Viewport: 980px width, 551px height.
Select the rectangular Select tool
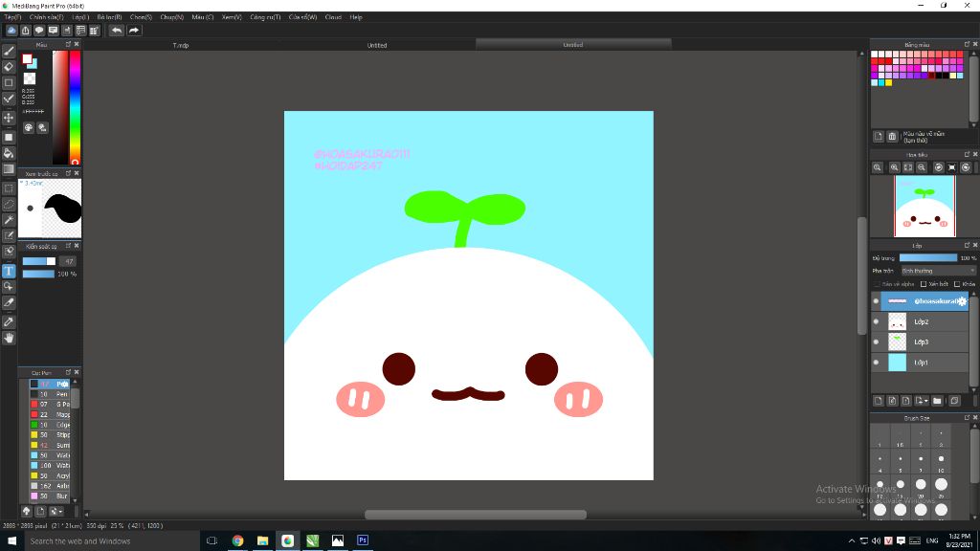(9, 188)
